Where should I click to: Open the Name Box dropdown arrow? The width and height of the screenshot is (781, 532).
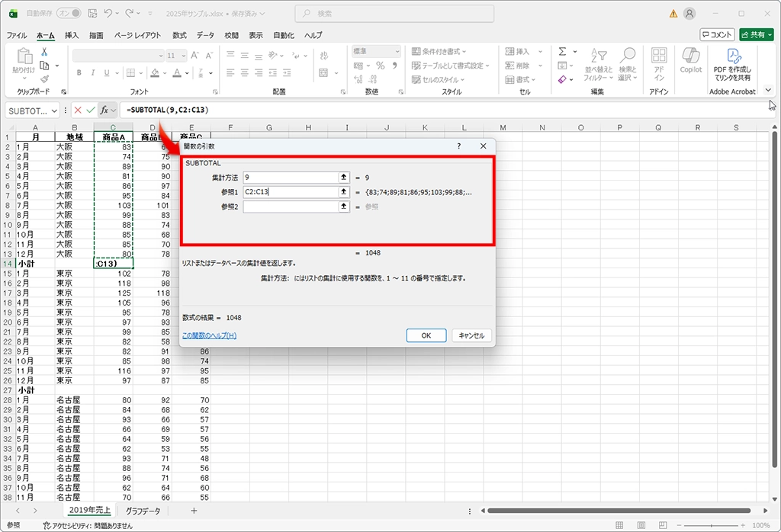(53, 111)
